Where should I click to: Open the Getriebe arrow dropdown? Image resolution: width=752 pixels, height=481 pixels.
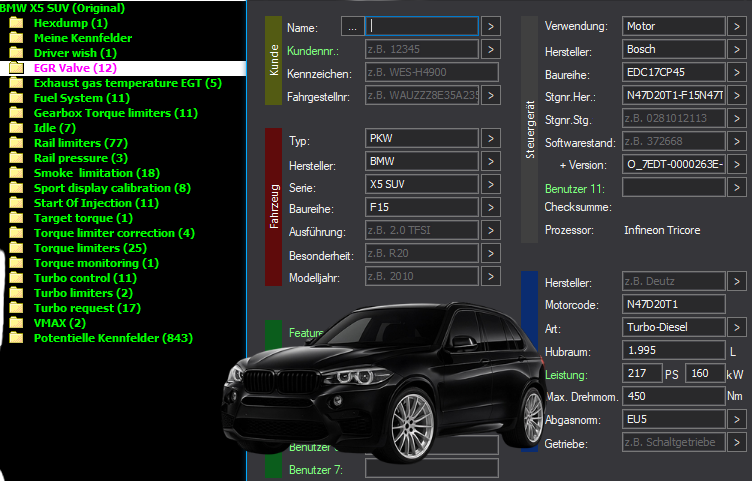(737, 442)
